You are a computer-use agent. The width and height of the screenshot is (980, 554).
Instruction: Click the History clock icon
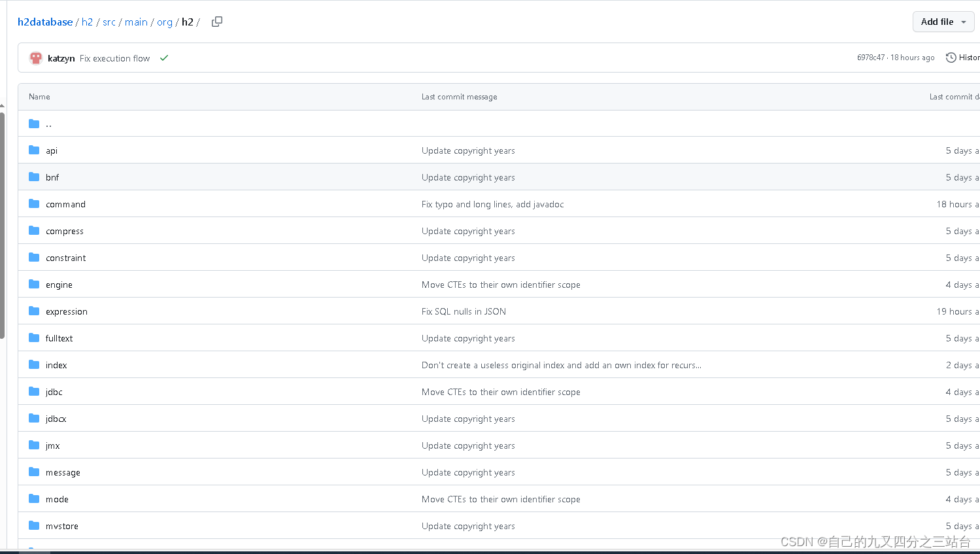[x=951, y=58]
